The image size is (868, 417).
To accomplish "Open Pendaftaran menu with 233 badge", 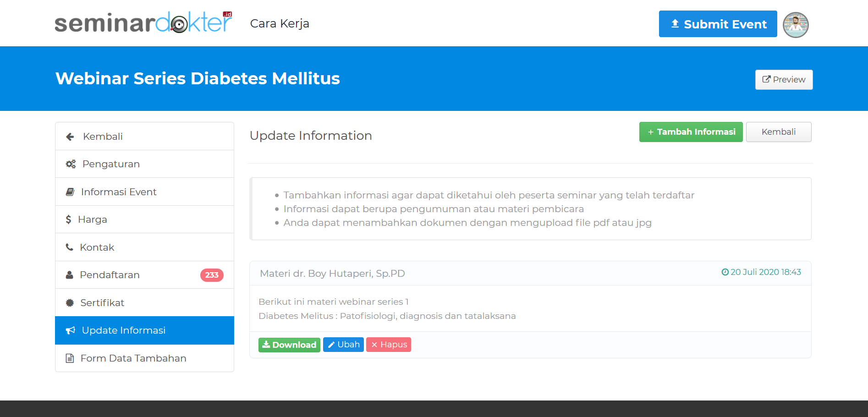I will (144, 275).
